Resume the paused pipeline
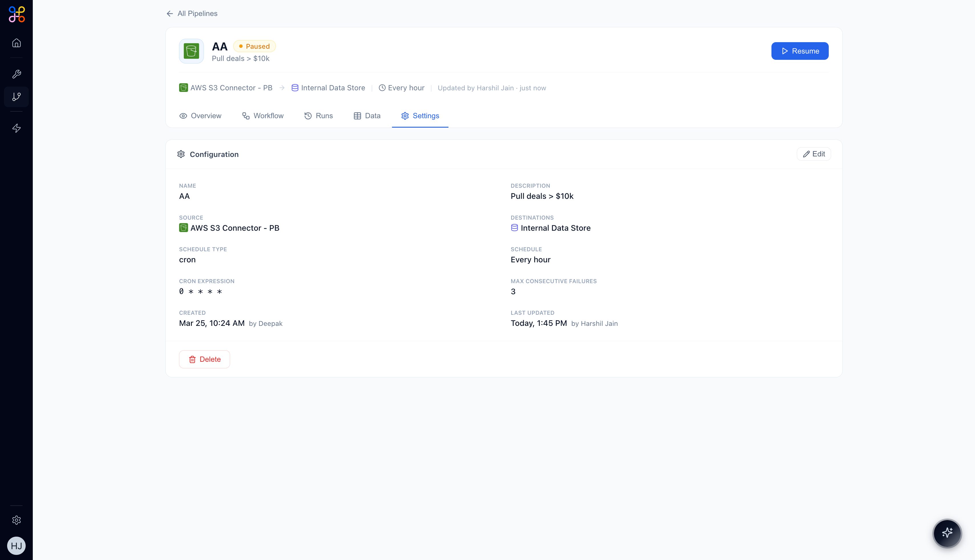Image resolution: width=975 pixels, height=560 pixels. pos(800,51)
